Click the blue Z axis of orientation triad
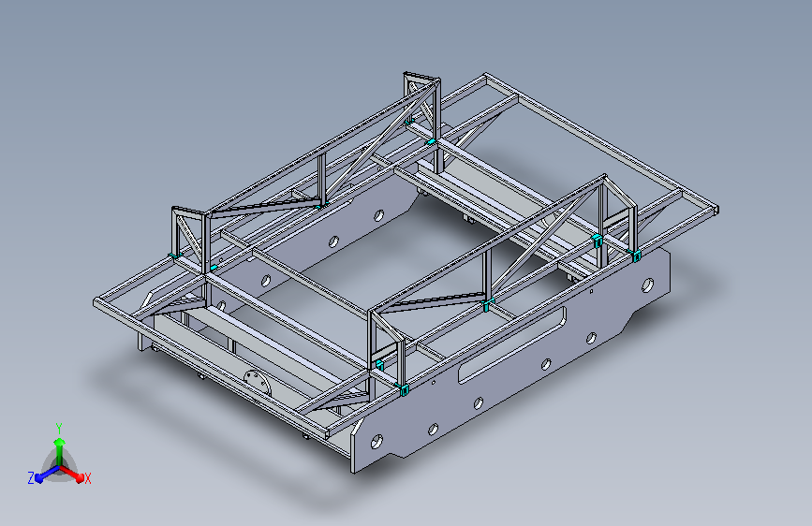This screenshot has height=526, width=812. point(47,475)
